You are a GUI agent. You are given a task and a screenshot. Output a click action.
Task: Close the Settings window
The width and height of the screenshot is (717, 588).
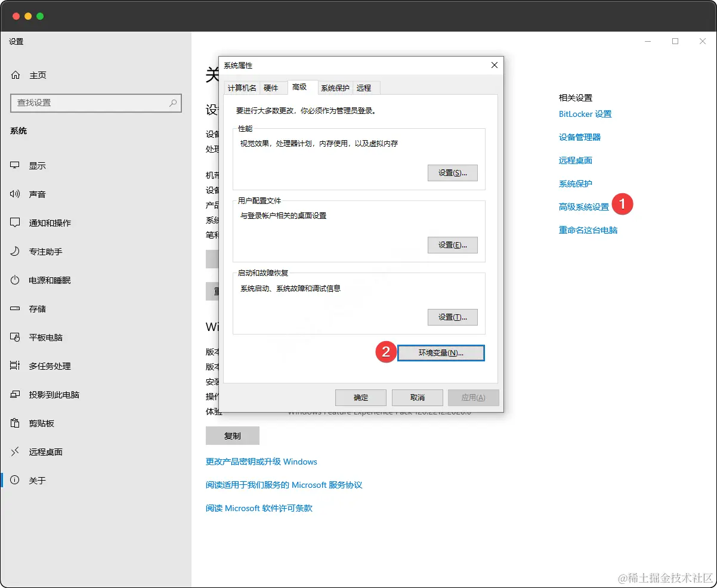coord(703,41)
